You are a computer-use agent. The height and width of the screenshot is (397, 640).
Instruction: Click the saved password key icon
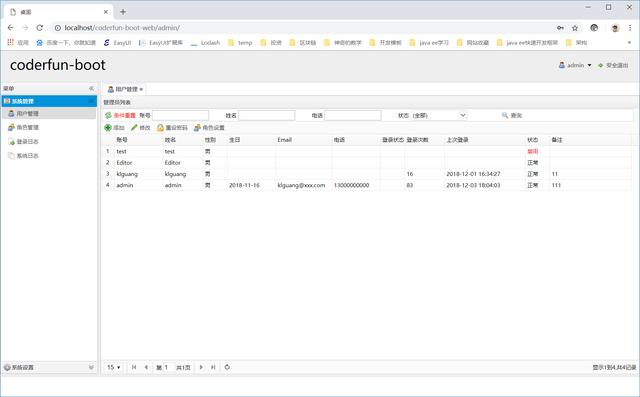point(560,28)
